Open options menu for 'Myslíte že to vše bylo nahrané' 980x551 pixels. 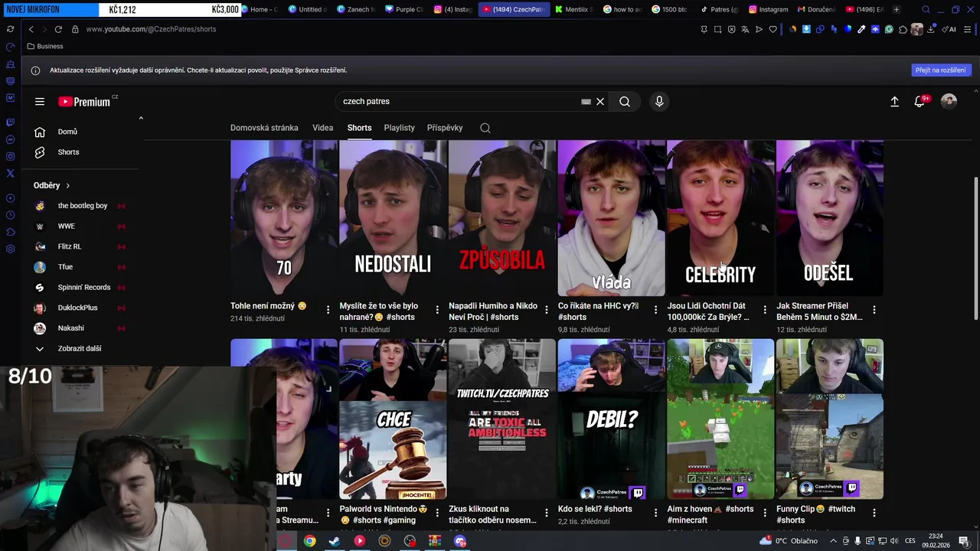click(x=437, y=310)
